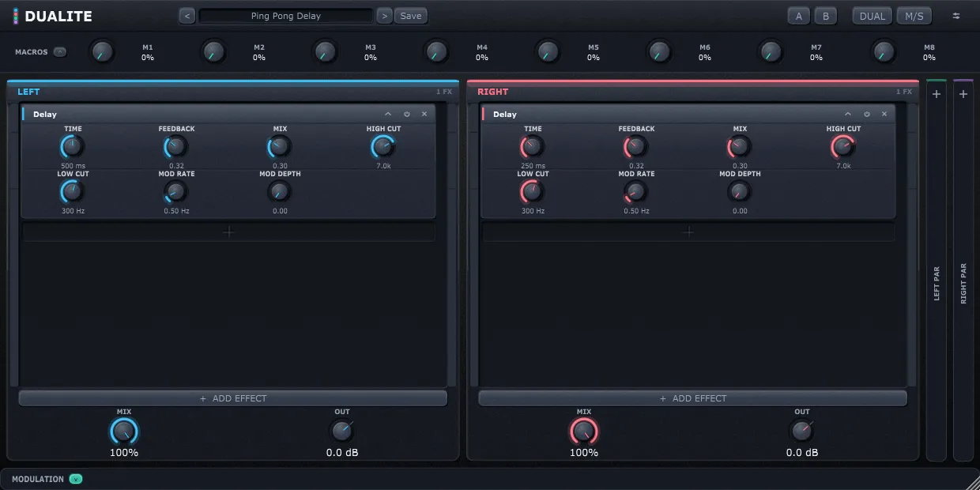Collapse the Right Delay effect panel

848,114
